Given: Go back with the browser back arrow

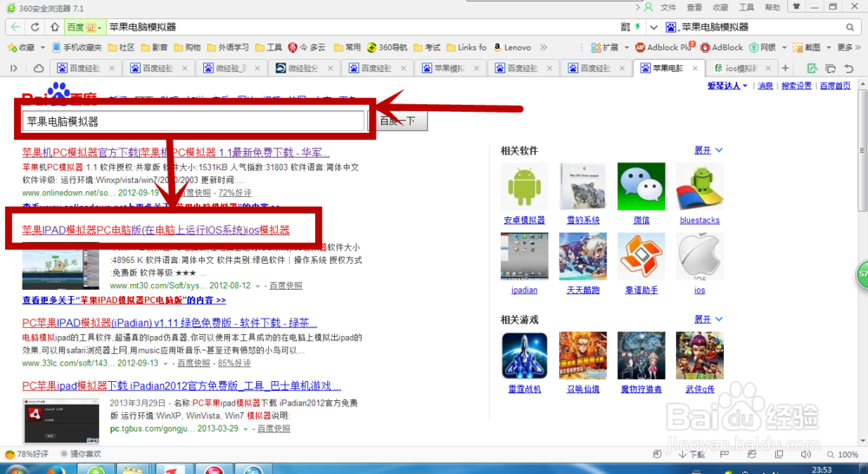Looking at the screenshot, I should 16,27.
